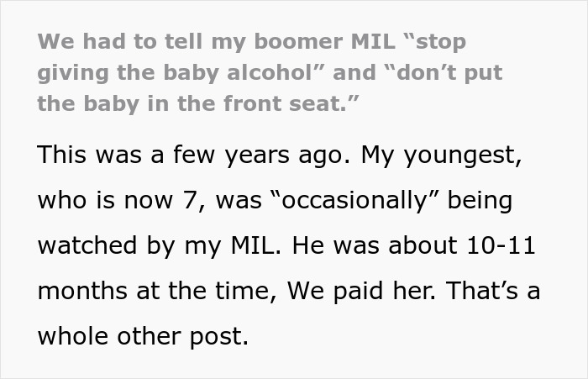The image size is (588, 379).
Task: Click the word "boomer" in the heading
Action: tap(298, 41)
